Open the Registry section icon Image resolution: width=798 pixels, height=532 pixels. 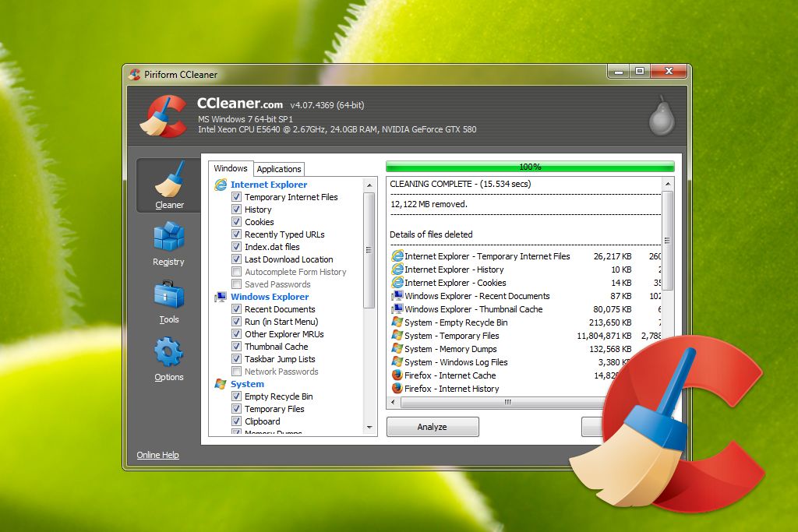[x=168, y=237]
